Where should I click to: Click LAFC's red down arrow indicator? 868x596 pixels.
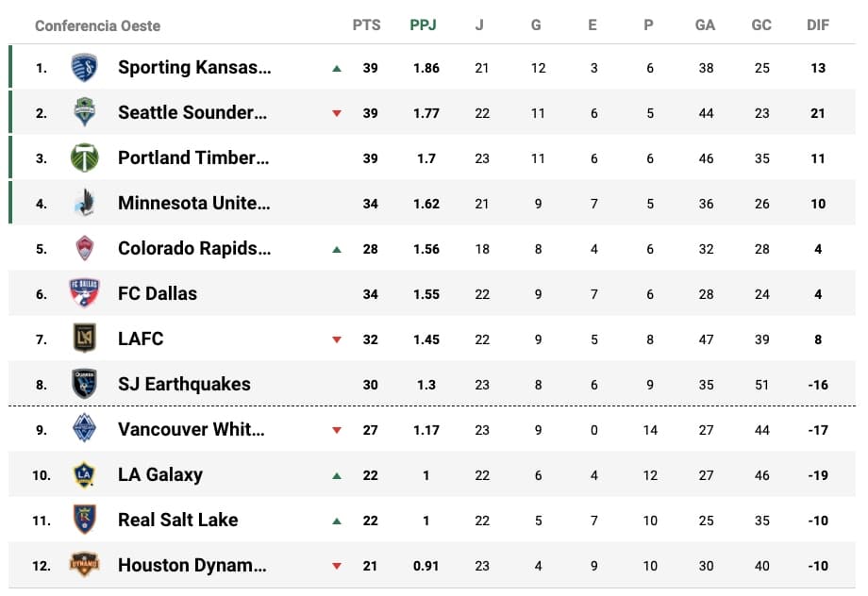[x=337, y=339]
